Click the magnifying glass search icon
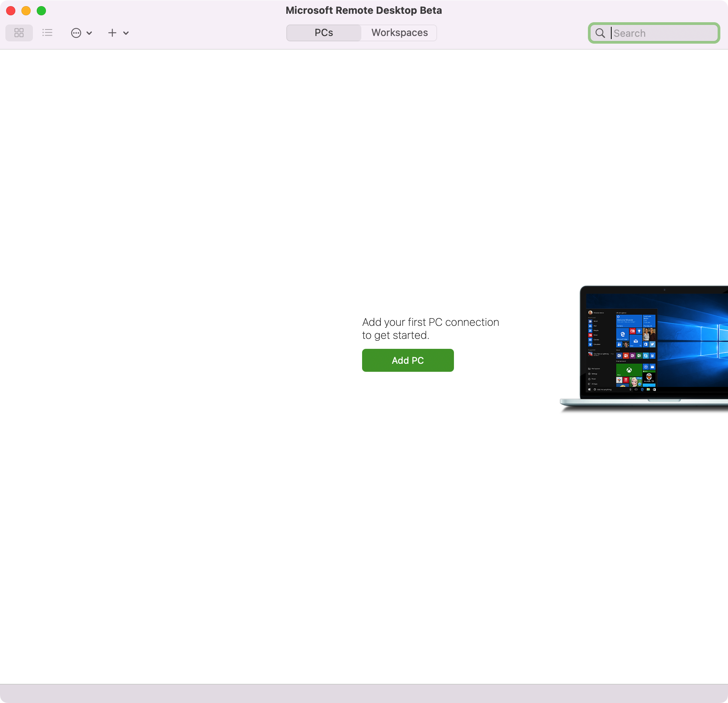 point(600,33)
